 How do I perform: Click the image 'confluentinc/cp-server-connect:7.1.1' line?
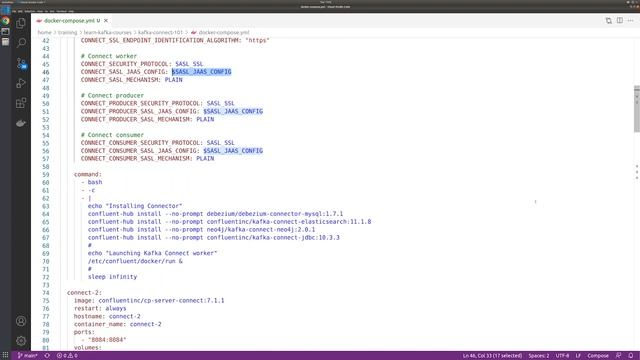pyautogui.click(x=149, y=300)
